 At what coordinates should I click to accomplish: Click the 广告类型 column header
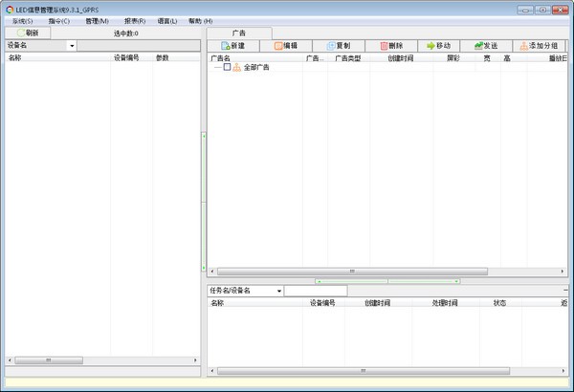pos(348,58)
